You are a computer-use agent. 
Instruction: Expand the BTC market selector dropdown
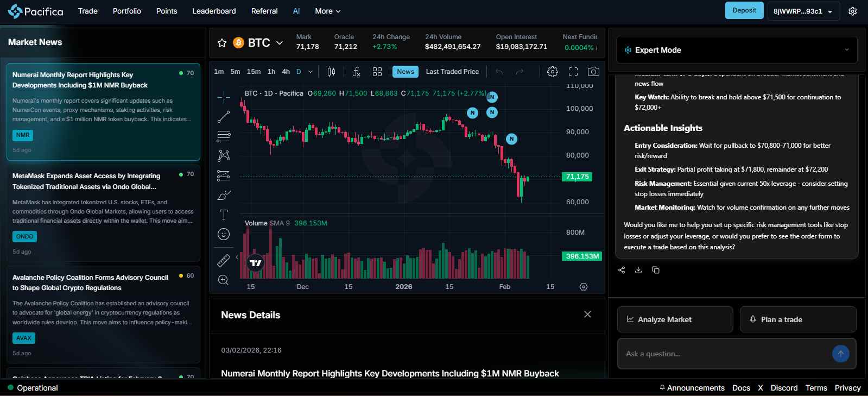point(280,43)
